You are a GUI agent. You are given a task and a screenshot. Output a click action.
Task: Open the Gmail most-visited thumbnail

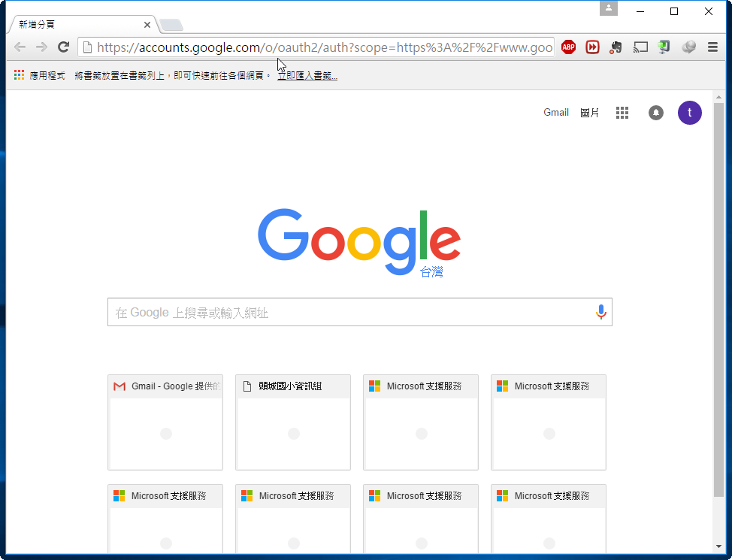pyautogui.click(x=165, y=422)
